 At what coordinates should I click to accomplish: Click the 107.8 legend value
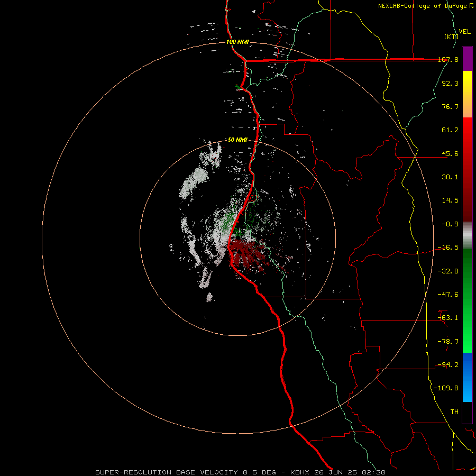click(448, 59)
